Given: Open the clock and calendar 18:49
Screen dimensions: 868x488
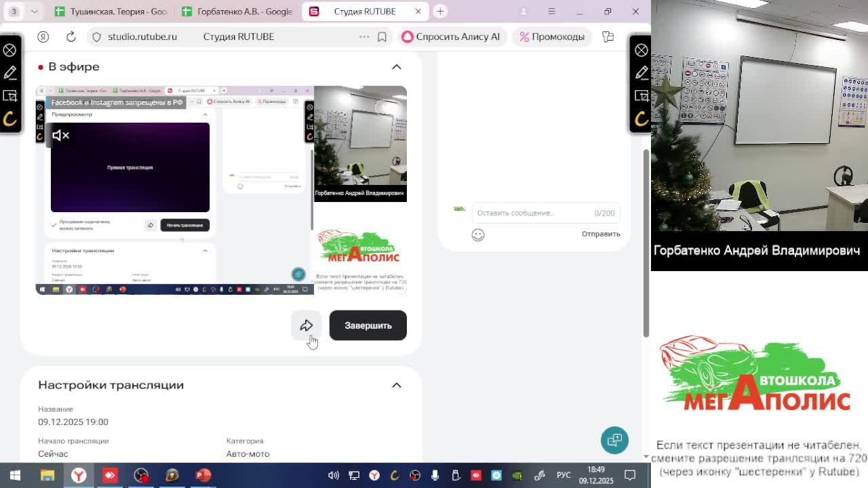Looking at the screenshot, I should pyautogui.click(x=595, y=475).
